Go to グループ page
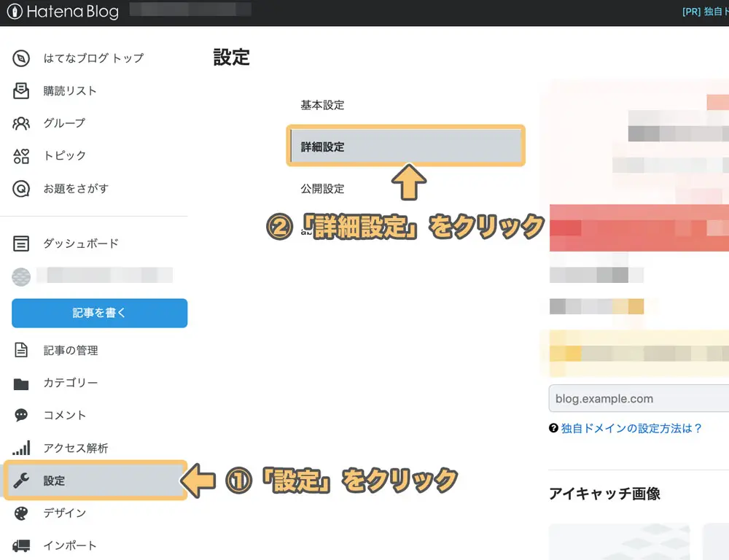Viewport: 729px width, 560px height. point(64,122)
